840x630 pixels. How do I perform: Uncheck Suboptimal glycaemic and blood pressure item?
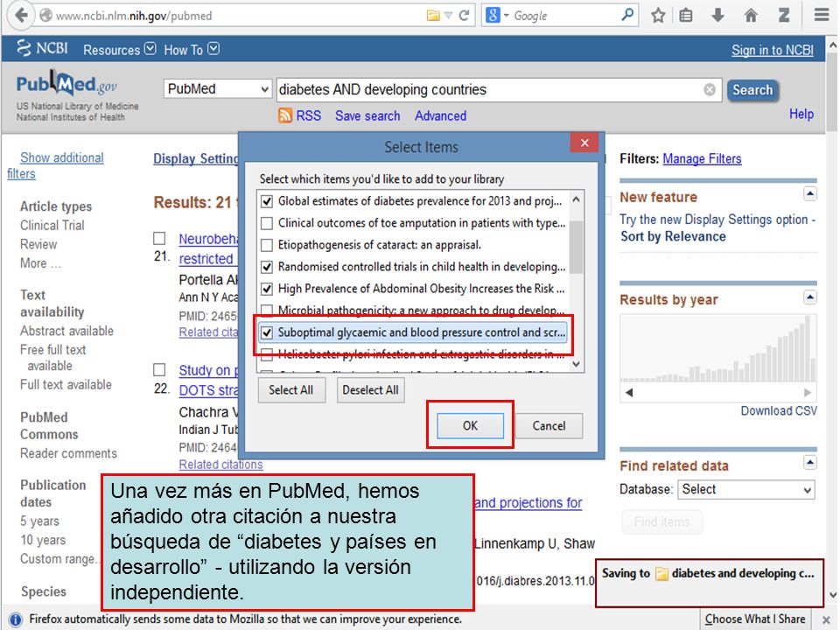[266, 332]
